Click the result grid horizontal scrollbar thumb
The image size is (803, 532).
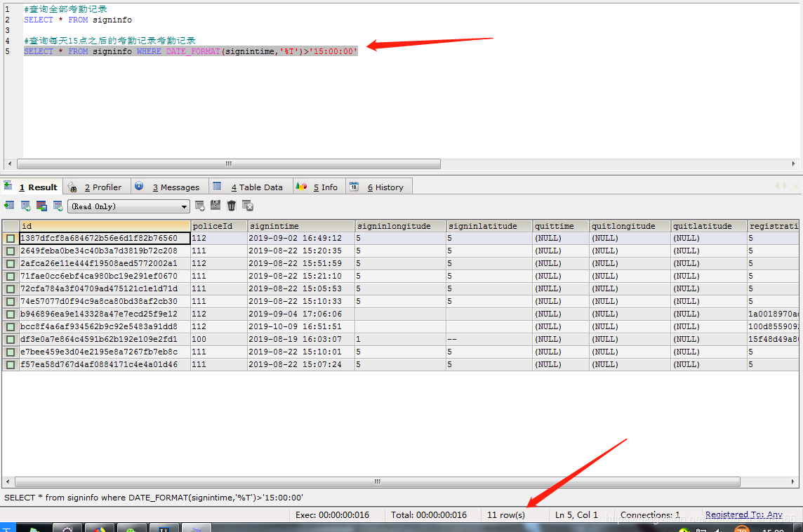coord(378,482)
